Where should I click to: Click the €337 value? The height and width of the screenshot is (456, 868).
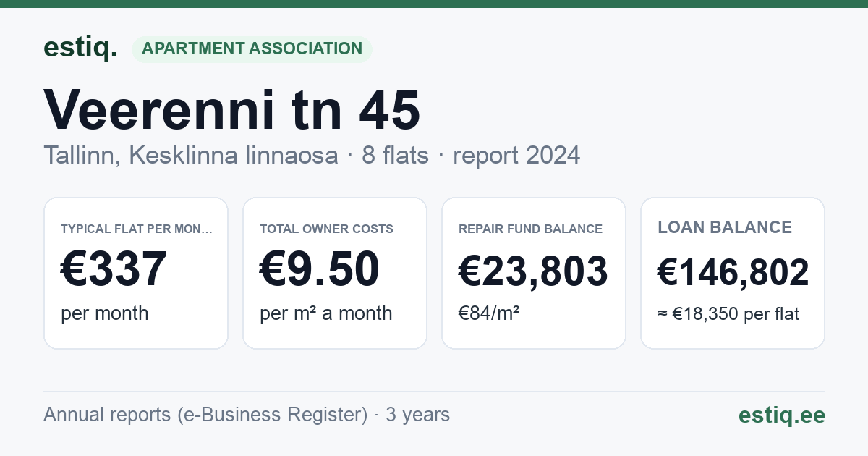[x=114, y=269]
